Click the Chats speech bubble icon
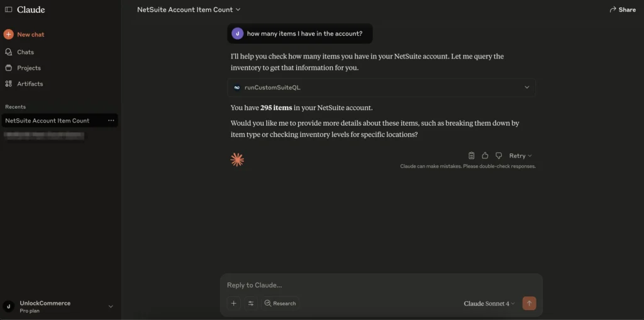The image size is (644, 320). point(9,52)
